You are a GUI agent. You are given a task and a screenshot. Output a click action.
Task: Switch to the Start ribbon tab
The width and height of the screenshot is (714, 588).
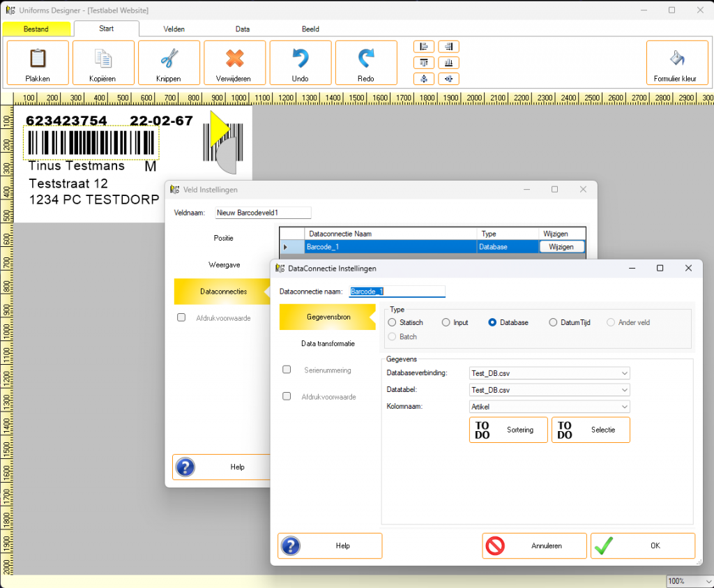(107, 29)
